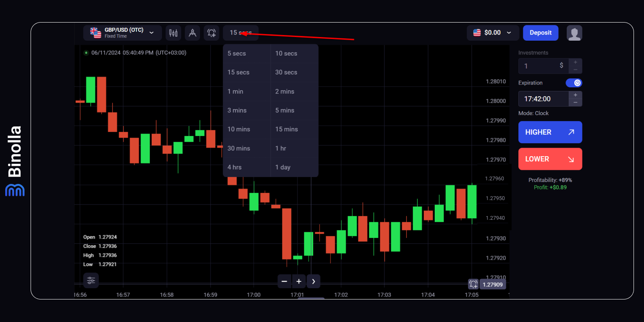The width and height of the screenshot is (644, 322).
Task: Choose the 4 hrs timeframe option
Action: (235, 167)
